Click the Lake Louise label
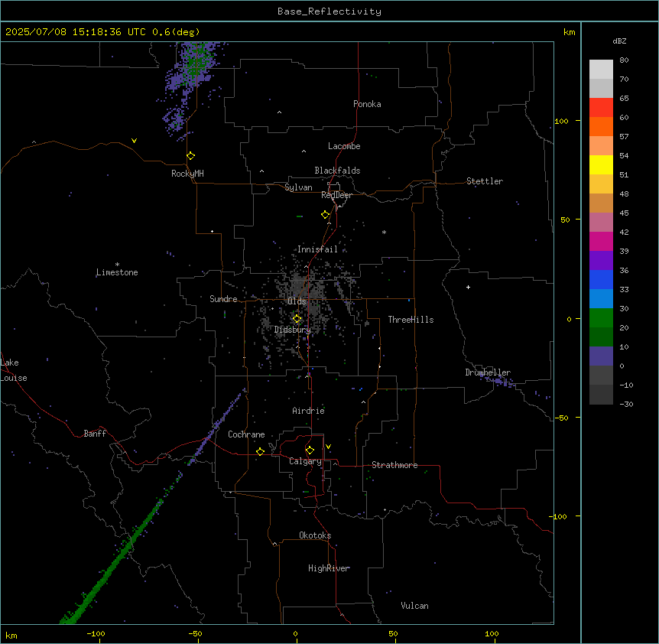 pyautogui.click(x=14, y=370)
